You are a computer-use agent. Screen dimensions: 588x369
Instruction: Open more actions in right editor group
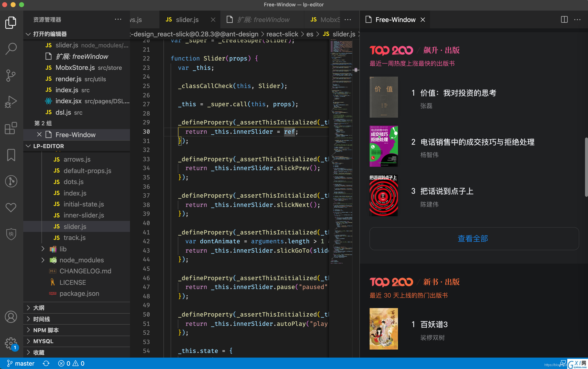pos(577,19)
